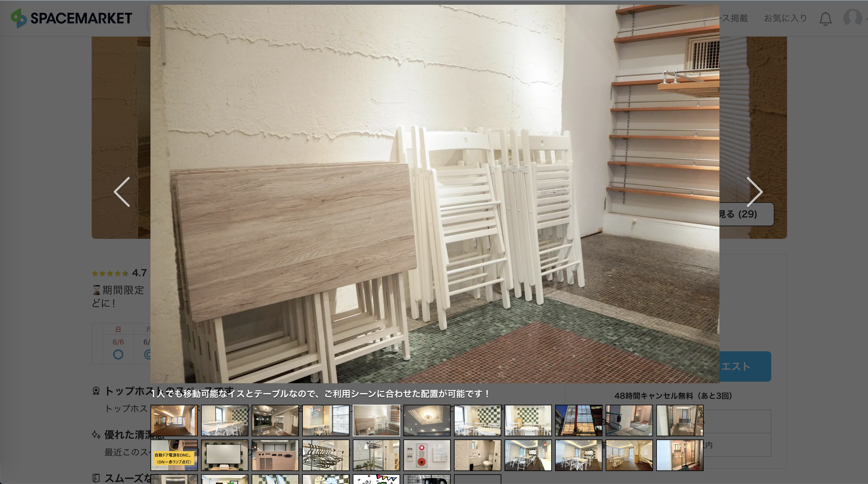Select the projector ports close-up thumbnail
The width and height of the screenshot is (868, 484).
pos(275,455)
